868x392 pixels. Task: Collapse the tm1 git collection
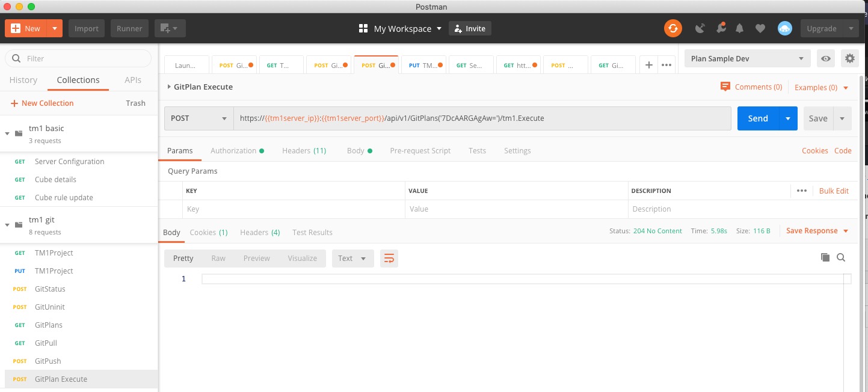(7, 224)
